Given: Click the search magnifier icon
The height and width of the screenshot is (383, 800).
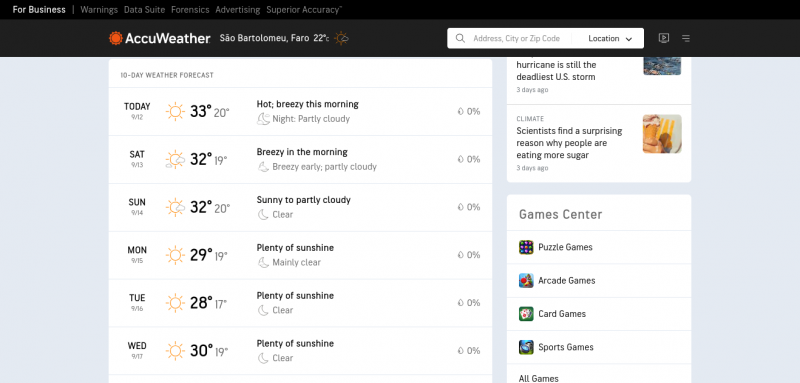Looking at the screenshot, I should click(x=460, y=38).
